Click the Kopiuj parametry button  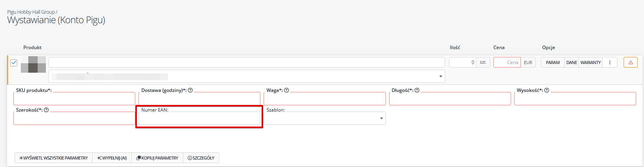157,158
